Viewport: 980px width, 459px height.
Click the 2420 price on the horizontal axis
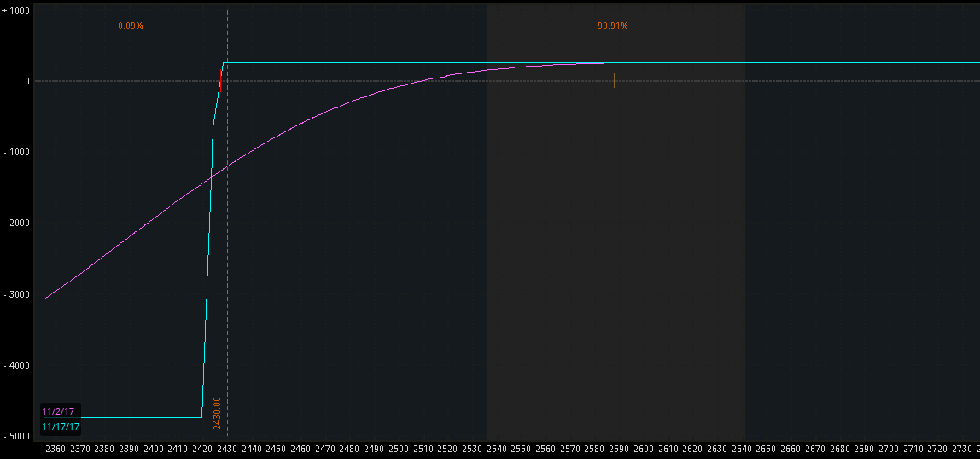(202, 449)
